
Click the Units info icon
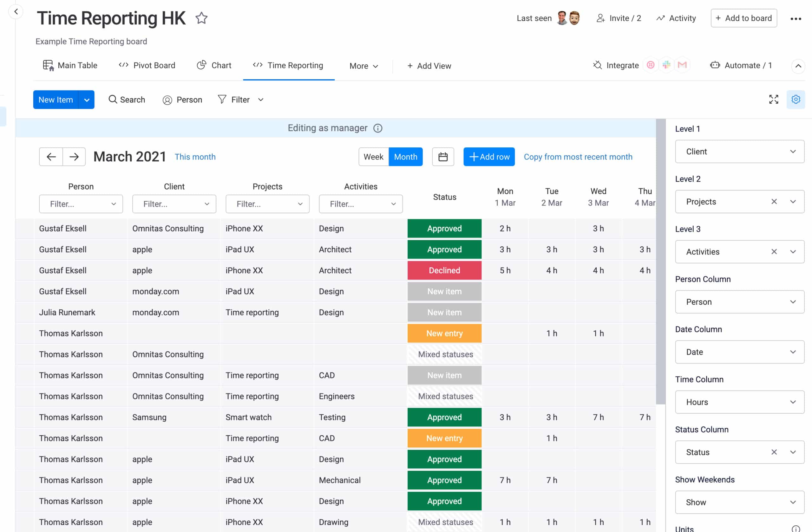click(x=795, y=529)
